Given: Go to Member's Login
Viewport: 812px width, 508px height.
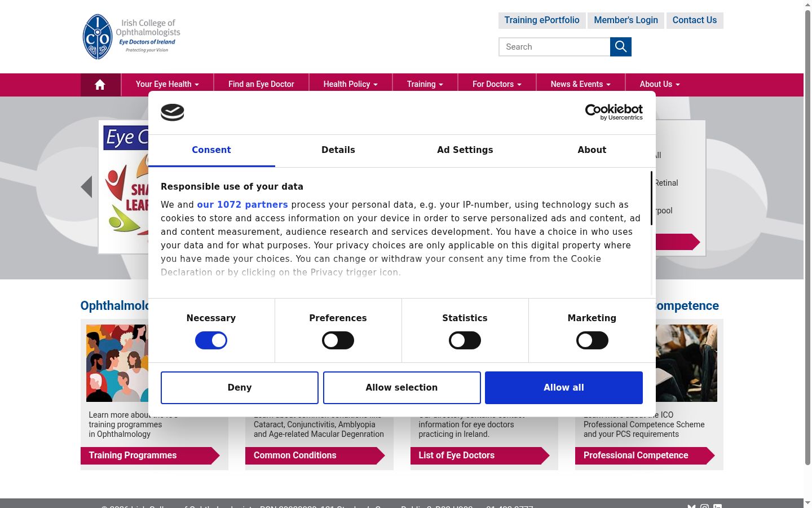Looking at the screenshot, I should pos(626,20).
